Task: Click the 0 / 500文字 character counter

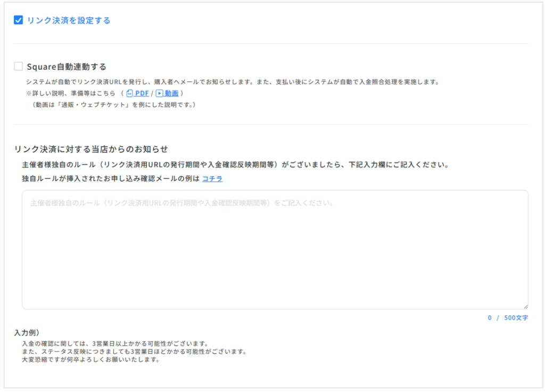Action: [x=508, y=318]
